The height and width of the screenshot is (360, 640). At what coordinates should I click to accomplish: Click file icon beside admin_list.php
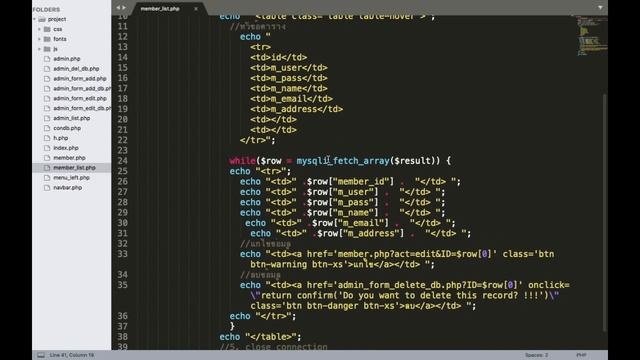(x=47, y=118)
